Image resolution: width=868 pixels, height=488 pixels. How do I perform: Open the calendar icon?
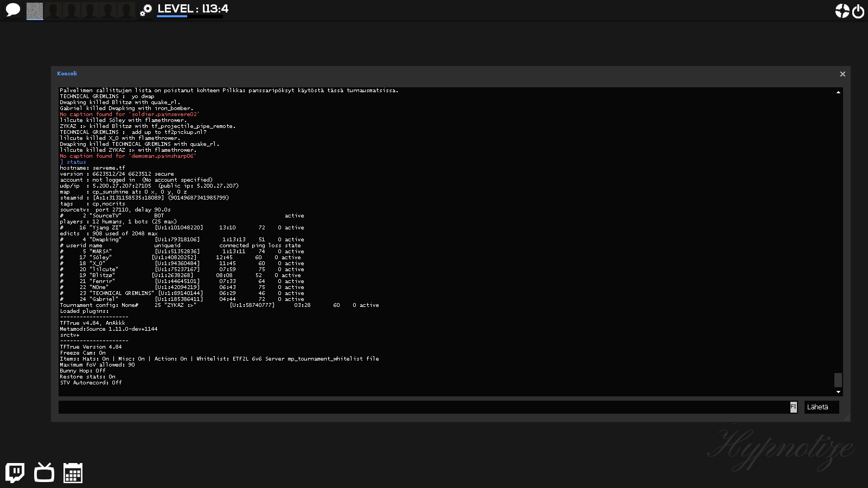click(73, 473)
